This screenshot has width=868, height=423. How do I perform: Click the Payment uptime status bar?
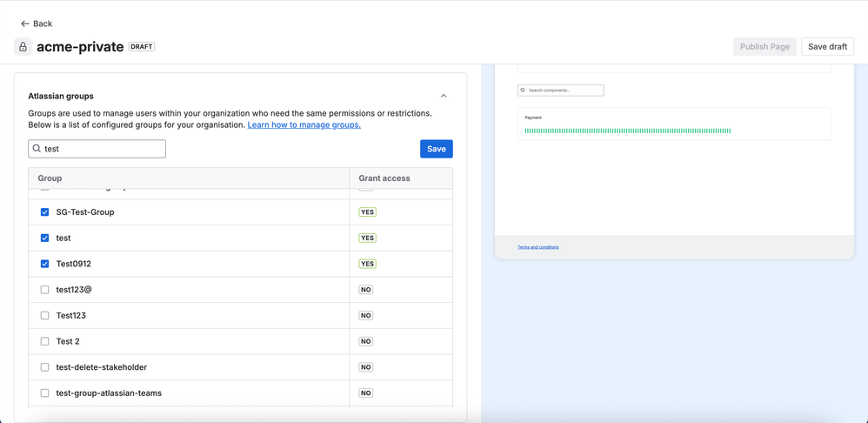628,131
